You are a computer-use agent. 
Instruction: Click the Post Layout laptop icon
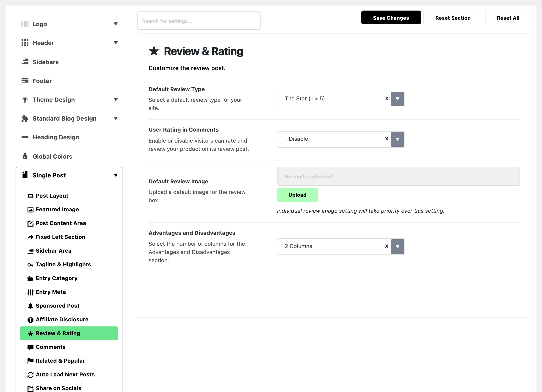(30, 196)
